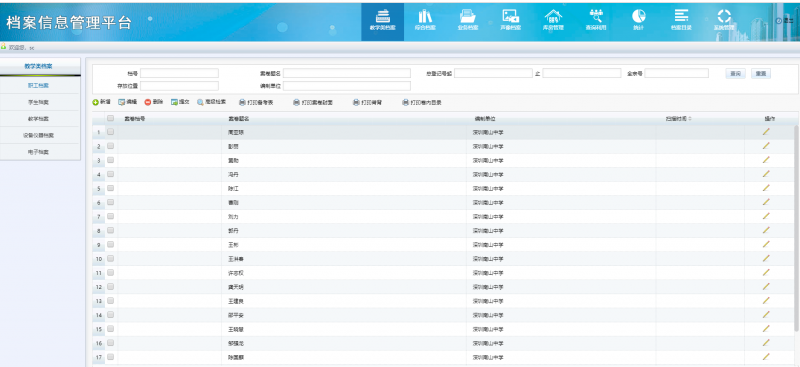Focus the 止 end number input field
The width and height of the screenshot is (800, 367).
(x=582, y=74)
